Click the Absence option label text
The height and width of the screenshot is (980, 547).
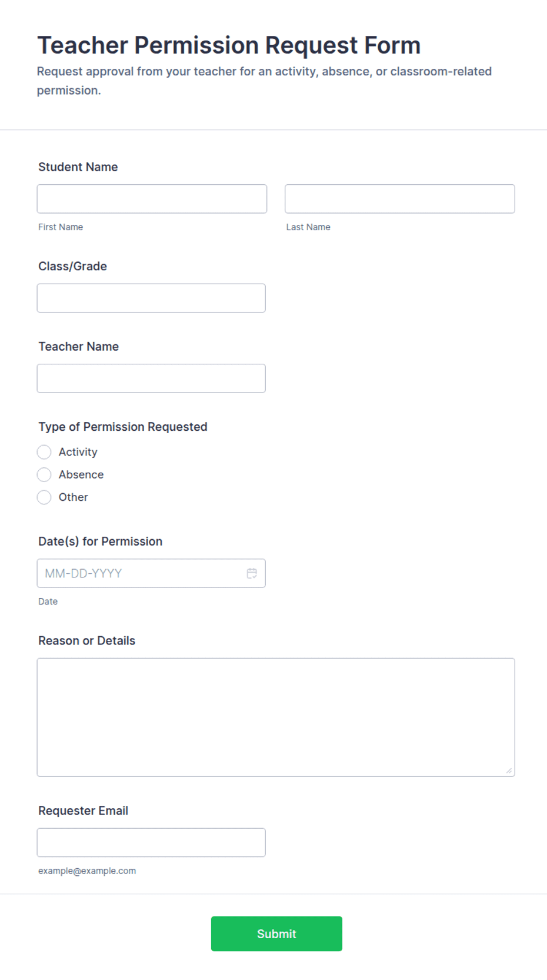click(x=81, y=474)
